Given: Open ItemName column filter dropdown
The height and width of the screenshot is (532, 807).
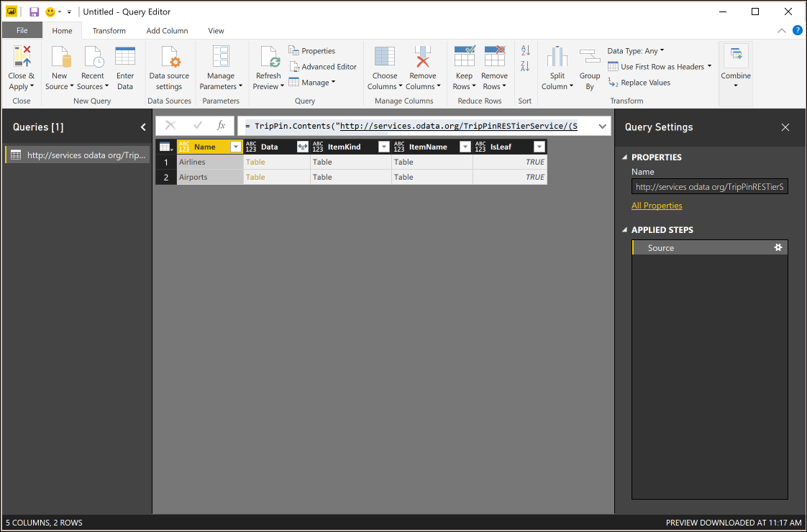Looking at the screenshot, I should pyautogui.click(x=465, y=147).
